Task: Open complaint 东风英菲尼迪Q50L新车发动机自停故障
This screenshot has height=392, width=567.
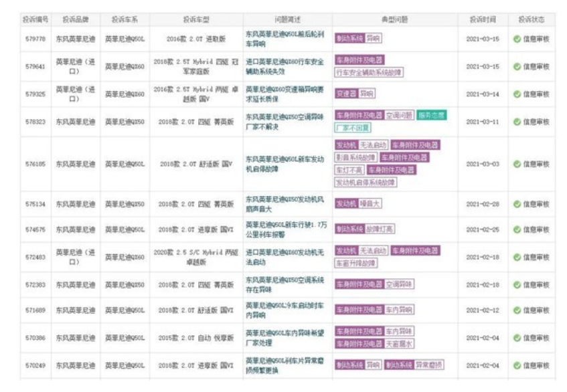Action: (285, 164)
